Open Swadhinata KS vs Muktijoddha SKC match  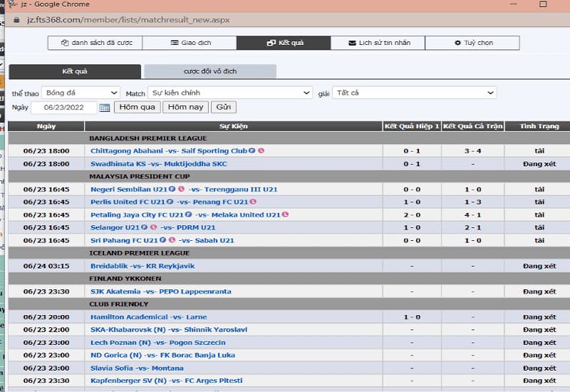point(159,164)
